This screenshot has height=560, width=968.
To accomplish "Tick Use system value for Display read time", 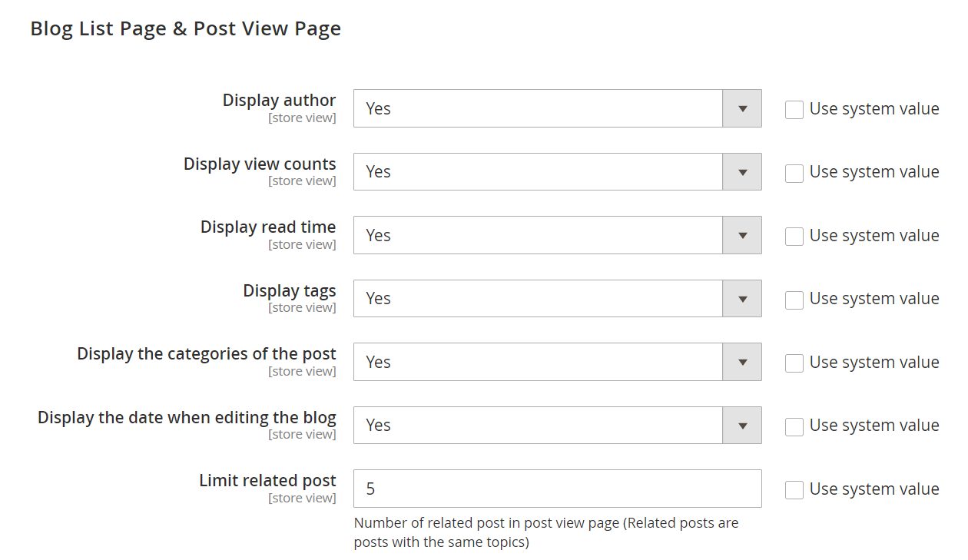I will pos(794,237).
